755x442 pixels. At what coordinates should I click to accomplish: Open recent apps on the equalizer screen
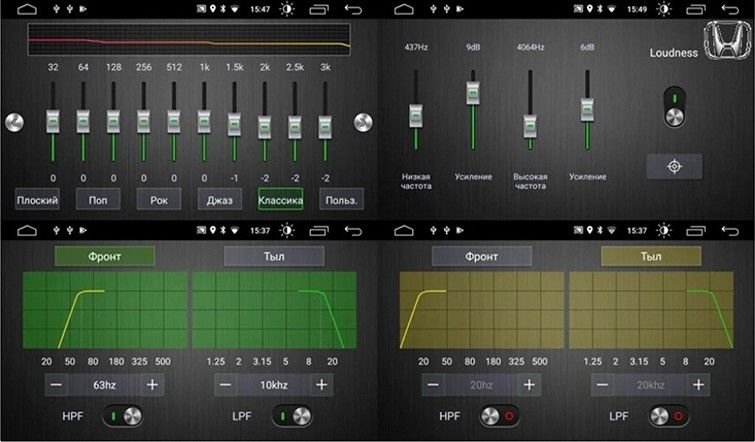point(319,9)
